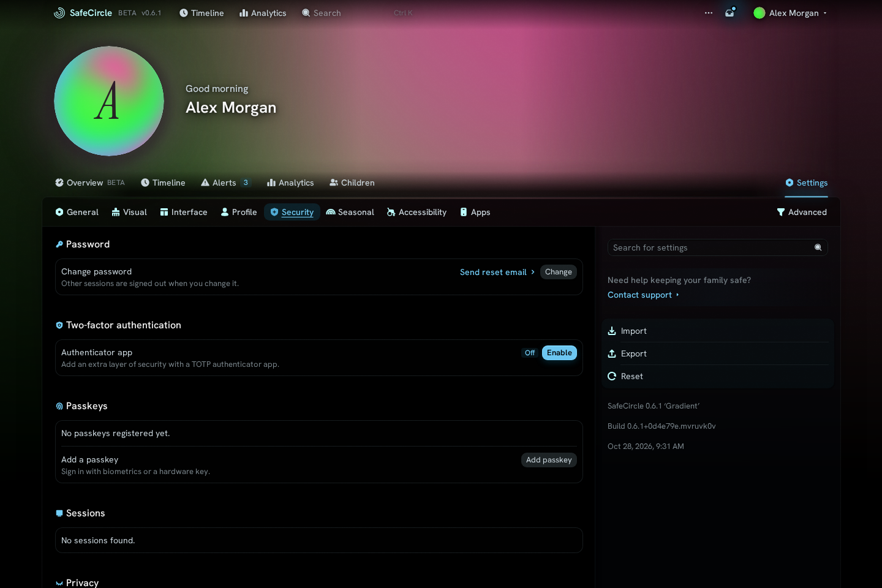The height and width of the screenshot is (588, 882).
Task: Click the Alex Morgan heading name
Action: click(x=231, y=108)
